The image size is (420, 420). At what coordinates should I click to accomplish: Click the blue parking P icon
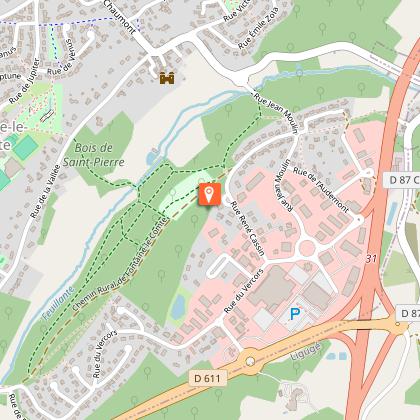coord(295,314)
